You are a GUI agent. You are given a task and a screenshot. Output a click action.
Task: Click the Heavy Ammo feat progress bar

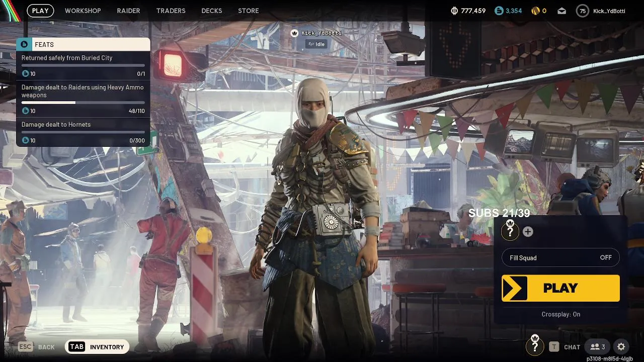(83, 103)
